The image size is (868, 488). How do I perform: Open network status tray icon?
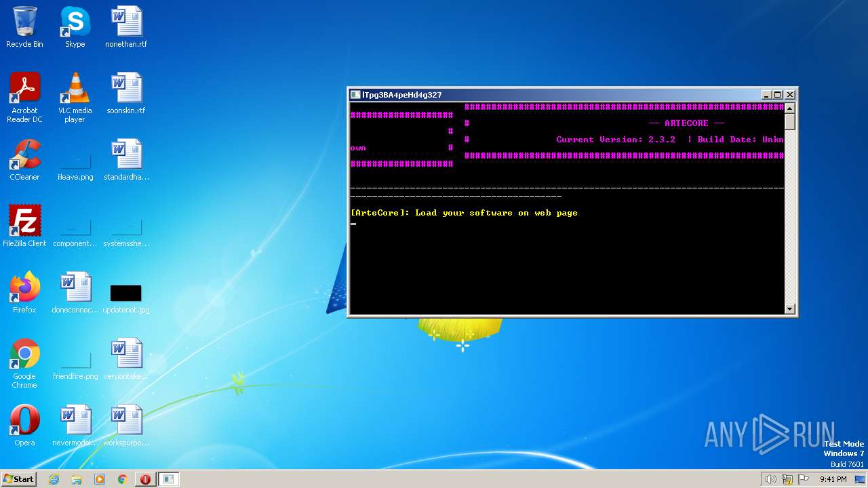point(787,479)
